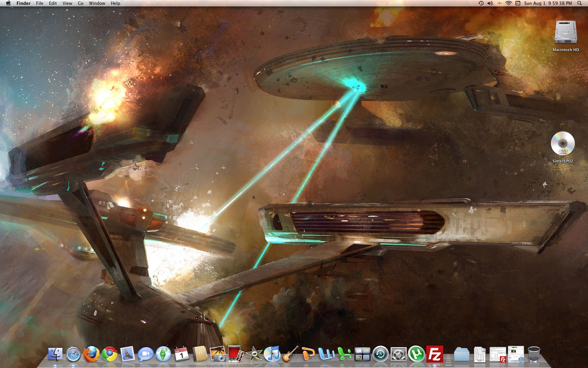Image resolution: width=588 pixels, height=368 pixels.
Task: Launch Time Machine from the Dock
Action: [x=380, y=354]
